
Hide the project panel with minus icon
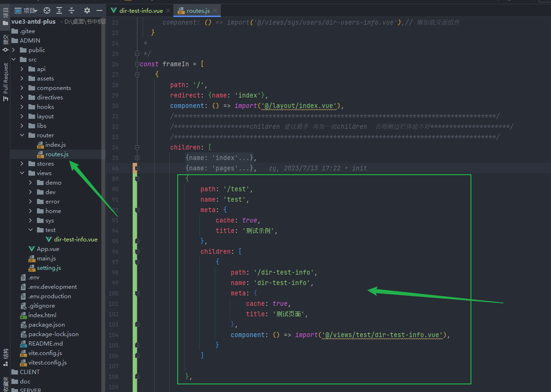coord(99,10)
